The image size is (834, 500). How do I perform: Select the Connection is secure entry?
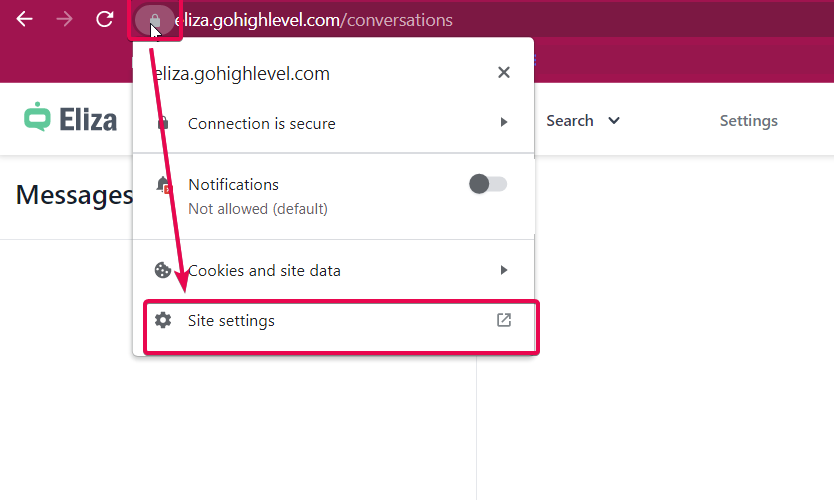click(262, 123)
